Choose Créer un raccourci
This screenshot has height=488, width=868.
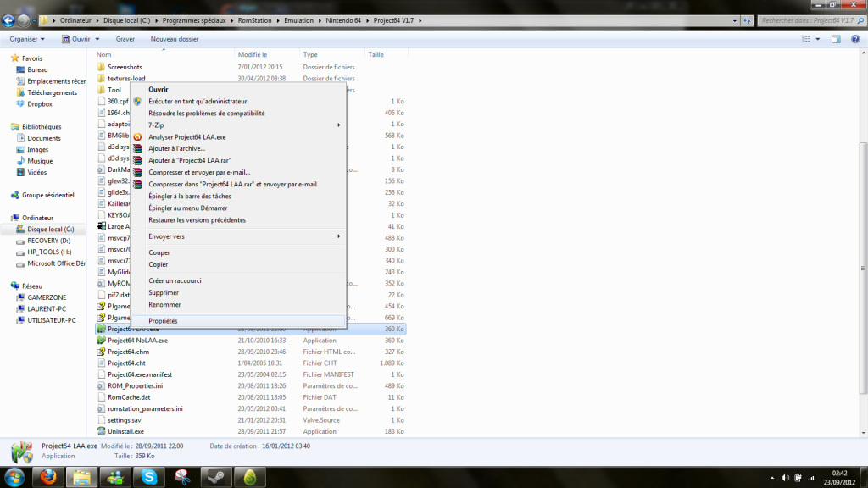[238, 281]
